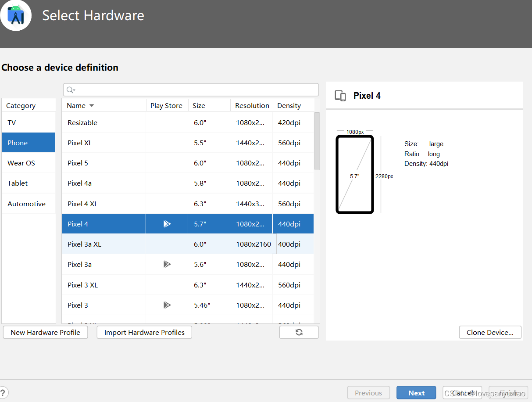Viewport: 532px width, 402px height.
Task: Select the Automotive category
Action: pos(29,204)
